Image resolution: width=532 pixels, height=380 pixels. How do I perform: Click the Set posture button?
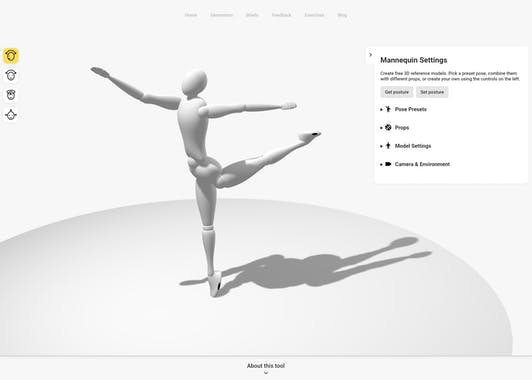tap(432, 92)
